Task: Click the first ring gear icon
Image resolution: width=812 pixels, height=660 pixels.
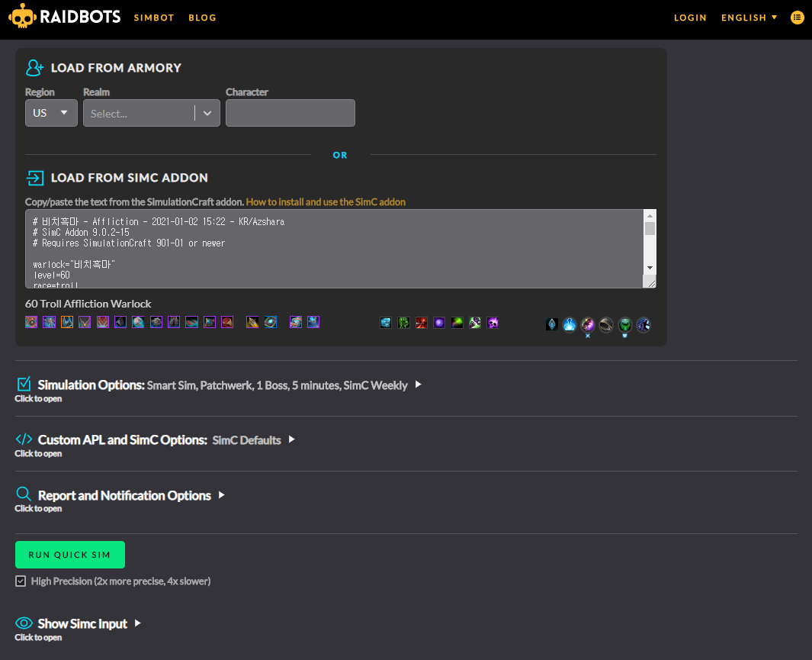Action: coord(209,322)
